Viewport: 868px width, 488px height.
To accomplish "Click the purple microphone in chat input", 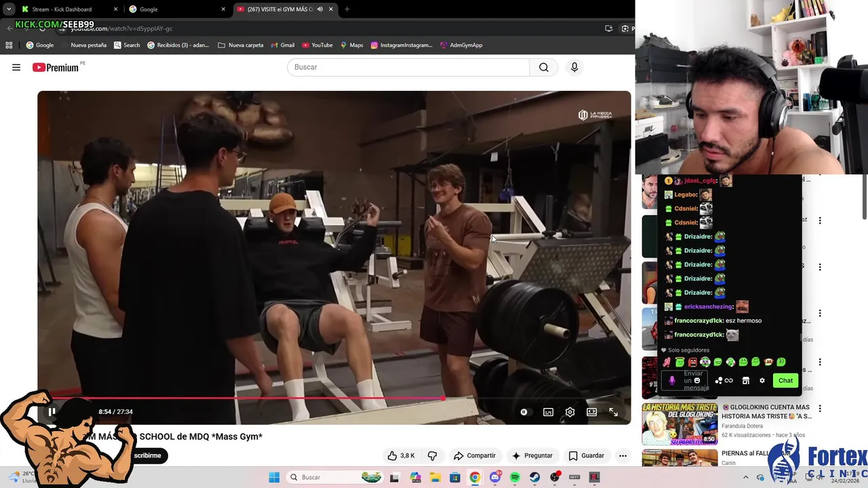I will (x=672, y=380).
